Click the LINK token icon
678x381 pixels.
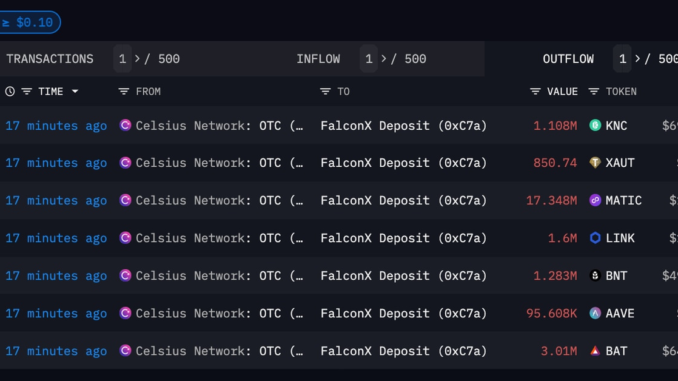point(595,238)
